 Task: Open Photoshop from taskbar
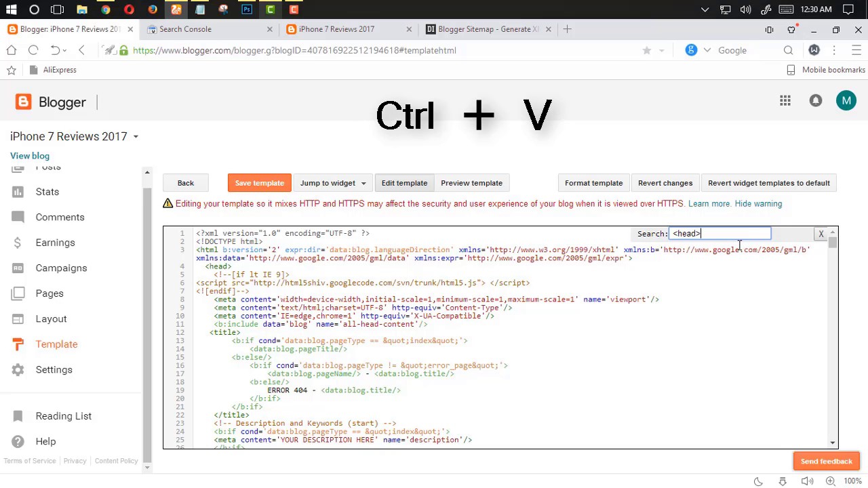tap(247, 9)
